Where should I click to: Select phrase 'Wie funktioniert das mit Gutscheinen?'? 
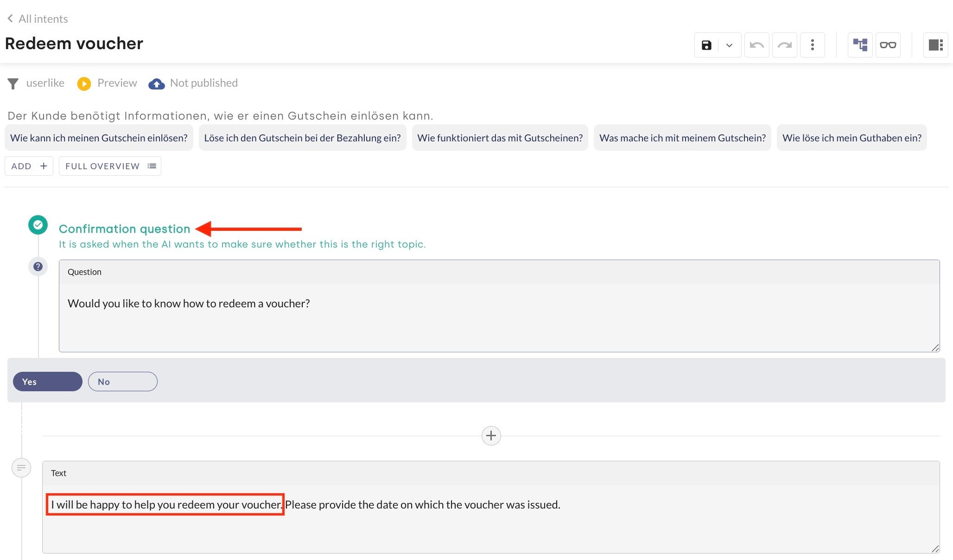(x=500, y=138)
